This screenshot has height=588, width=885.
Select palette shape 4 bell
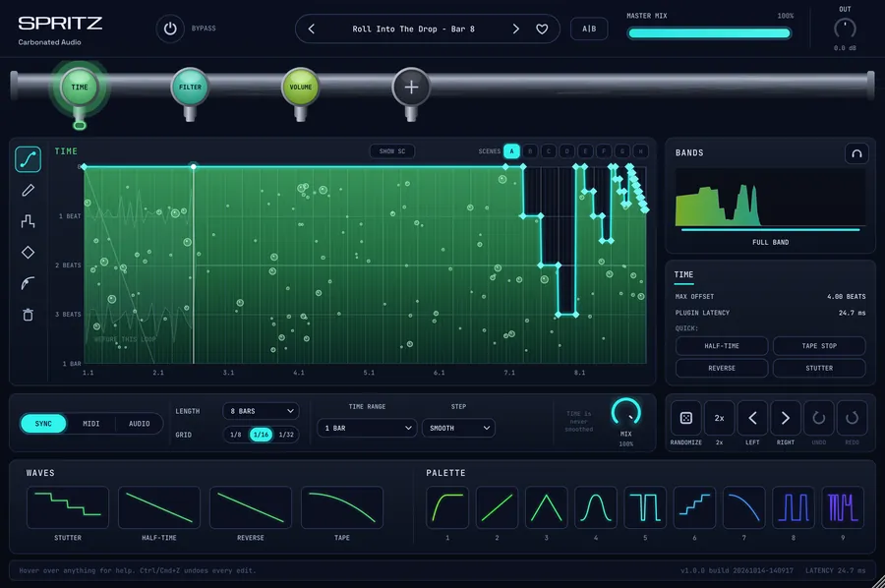tap(596, 507)
